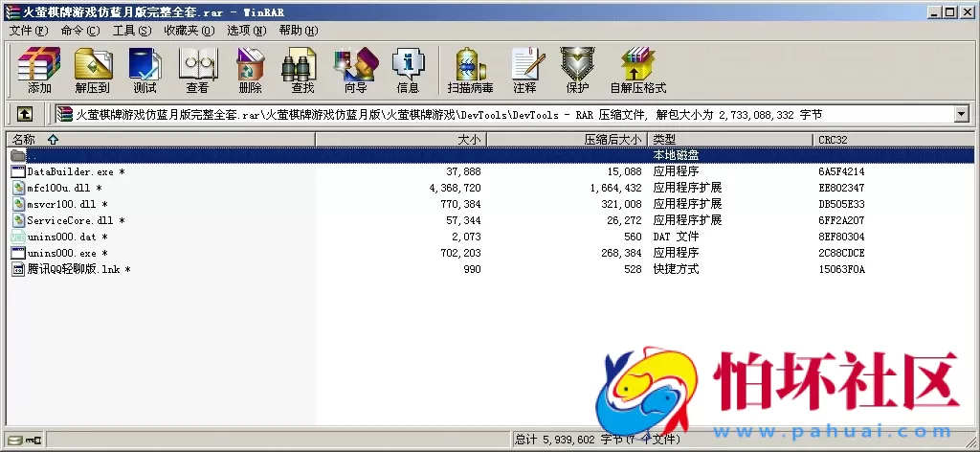Select mfc100u.dll file name
Viewport: 980px width, 452px height.
tap(64, 188)
